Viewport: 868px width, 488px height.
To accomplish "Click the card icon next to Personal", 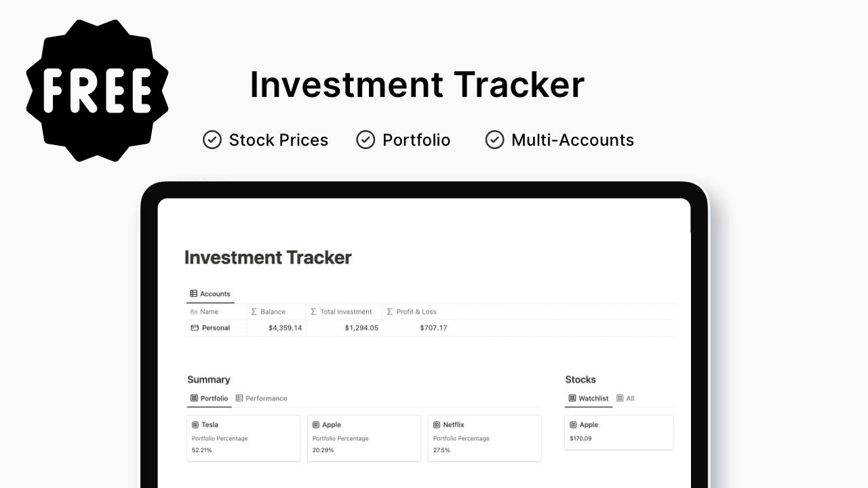I will pyautogui.click(x=195, y=328).
